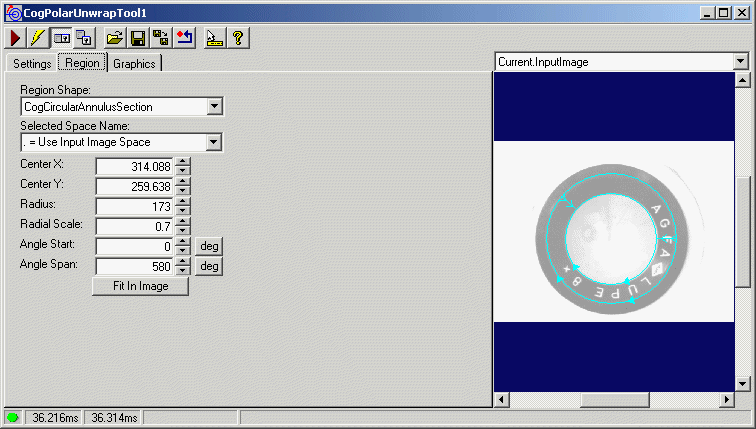The width and height of the screenshot is (756, 429).
Task: Toggle the local tool display icon
Action: coord(61,38)
